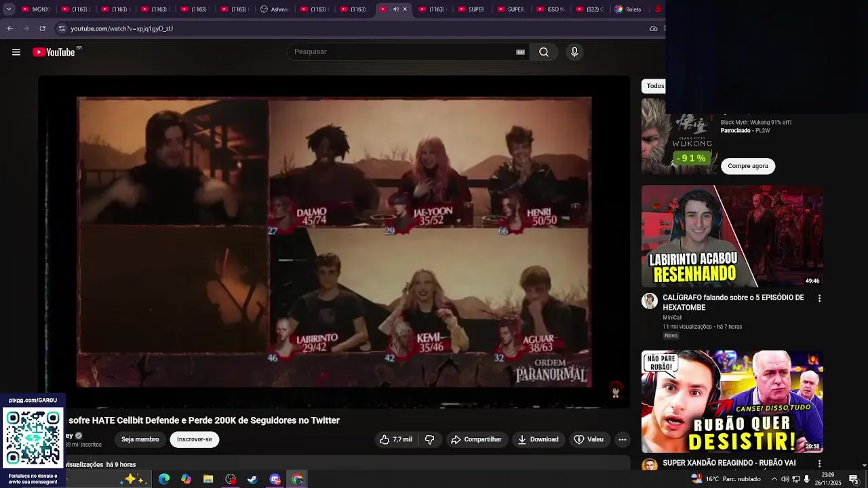Open the weather widget 16°C Parc. nublado
Screen dimensions: 868x488
pyautogui.click(x=726, y=479)
